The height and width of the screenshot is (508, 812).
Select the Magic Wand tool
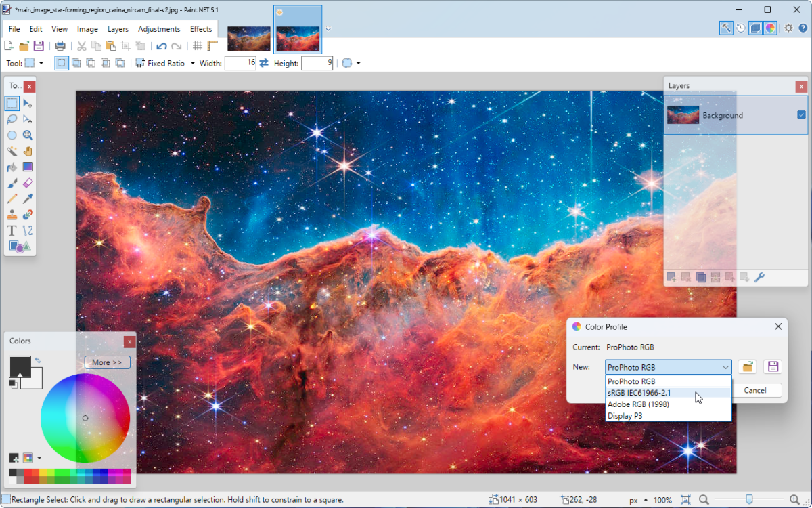point(11,151)
